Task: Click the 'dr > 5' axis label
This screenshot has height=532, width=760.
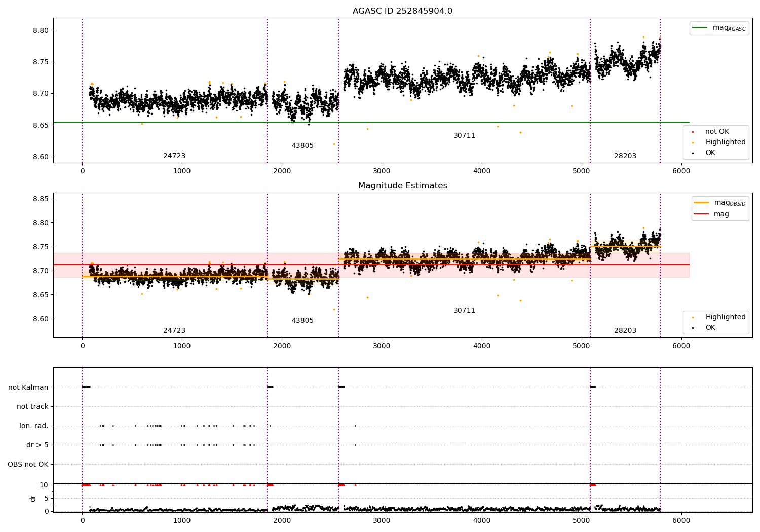Action: coord(37,445)
